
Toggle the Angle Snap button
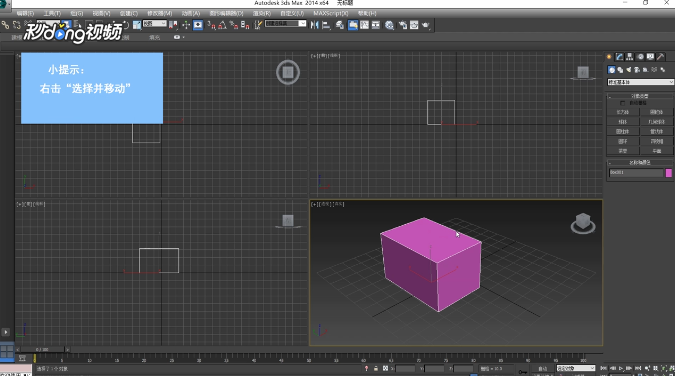[222, 25]
